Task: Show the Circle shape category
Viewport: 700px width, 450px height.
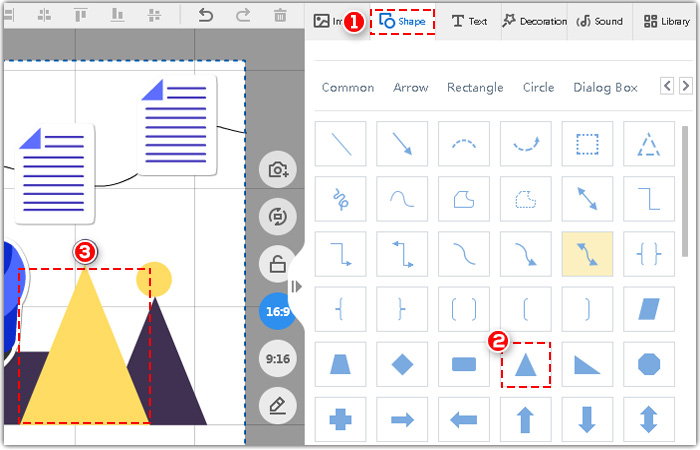Action: tap(538, 88)
